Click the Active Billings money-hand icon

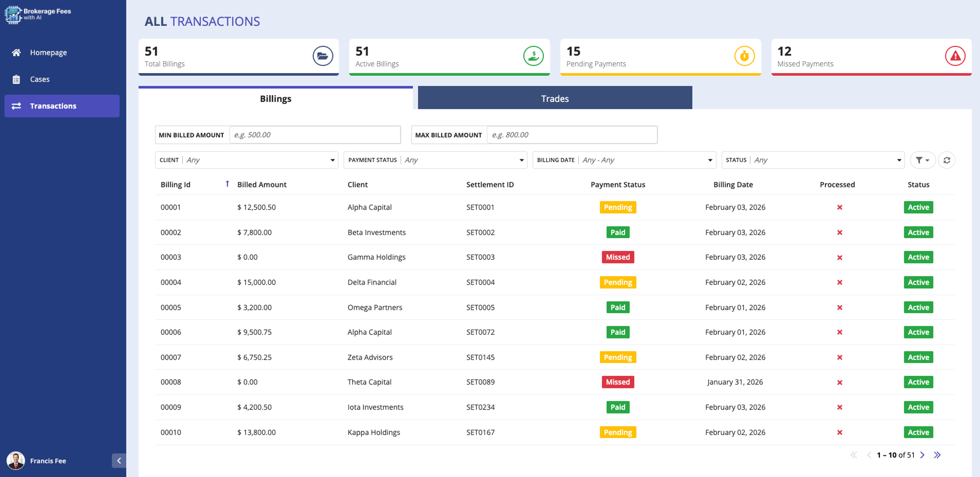click(533, 56)
